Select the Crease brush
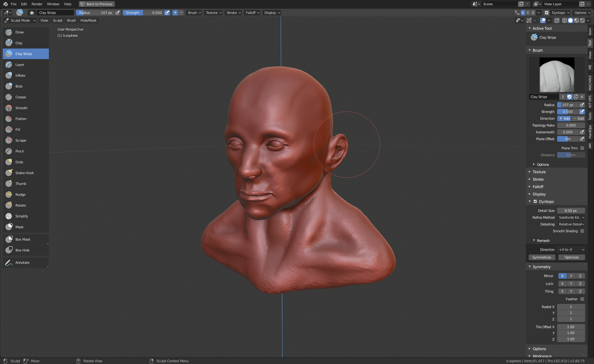Viewport: 594px width, 364px height. [21, 97]
